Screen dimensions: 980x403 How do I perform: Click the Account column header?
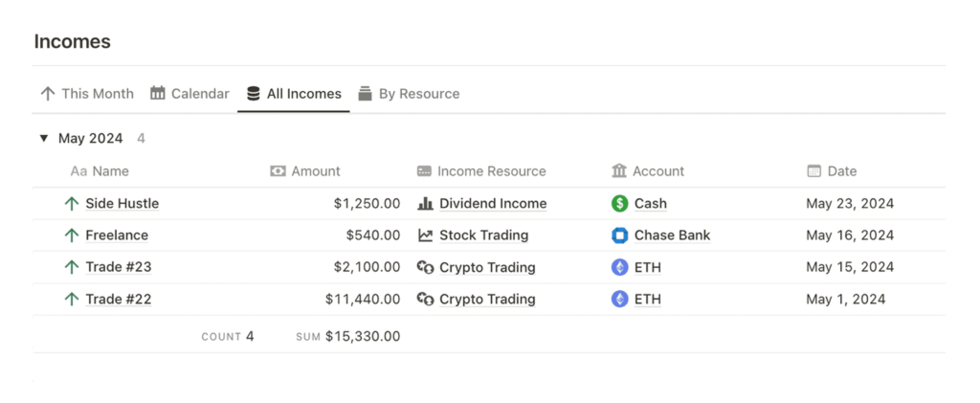point(648,171)
